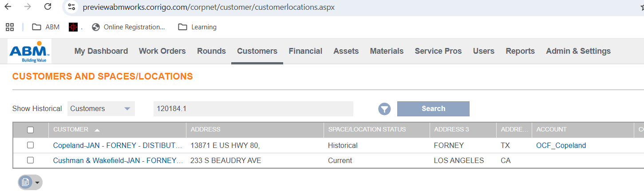Image resolution: width=644 pixels, height=191 pixels.
Task: Open Work Orders menu
Action: (162, 51)
